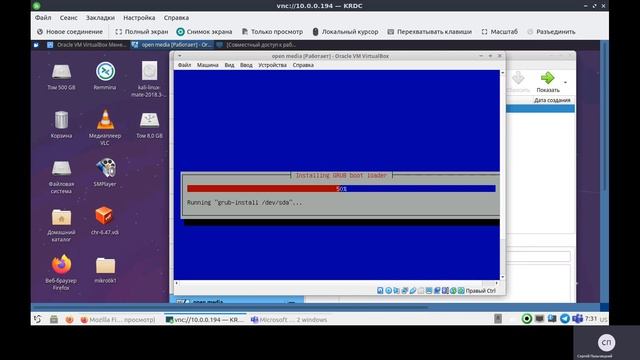The image size is (640, 360).
Task: Open the Файл menu in KRDC
Action: click(43, 18)
